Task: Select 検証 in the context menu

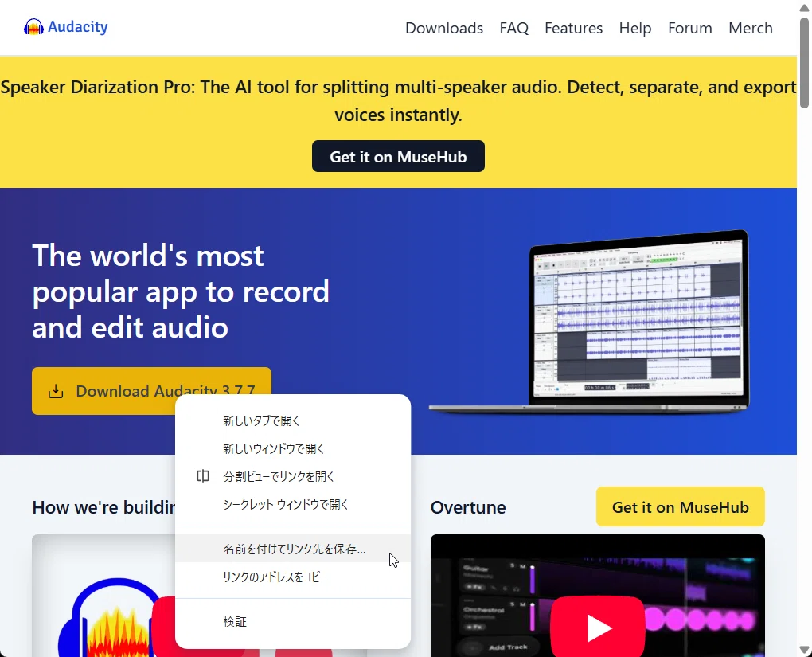Action: click(x=293, y=621)
